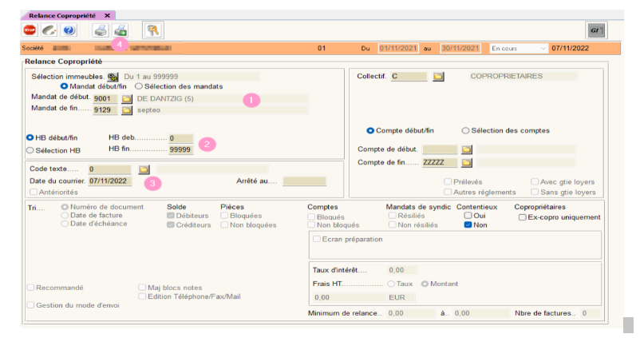Click the keys icon in toolbar
Screen dimensions: 644x338
click(152, 30)
